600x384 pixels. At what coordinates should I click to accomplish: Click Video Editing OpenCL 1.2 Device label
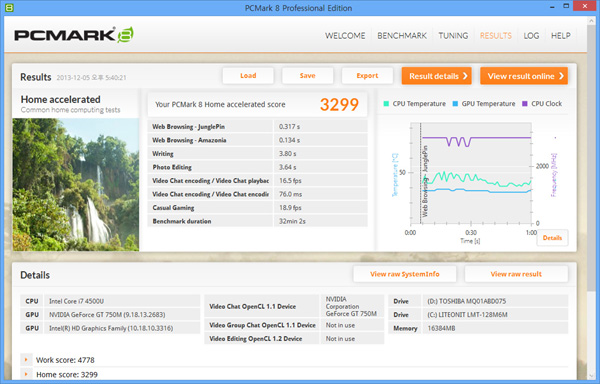(256, 338)
